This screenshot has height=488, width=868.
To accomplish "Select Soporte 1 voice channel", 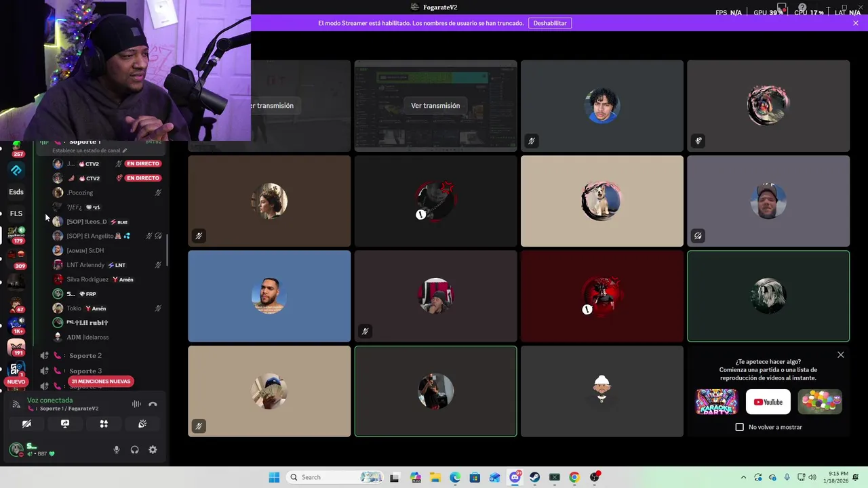I will [x=85, y=142].
